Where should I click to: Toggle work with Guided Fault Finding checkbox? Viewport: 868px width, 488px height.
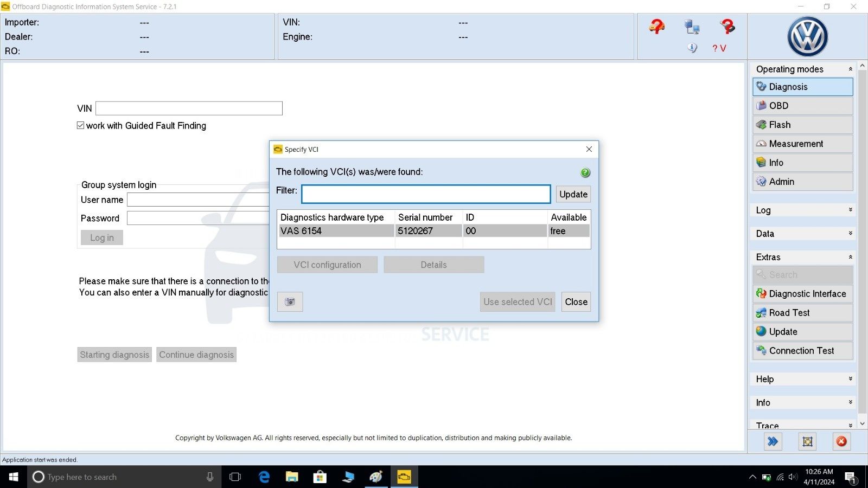pos(80,125)
